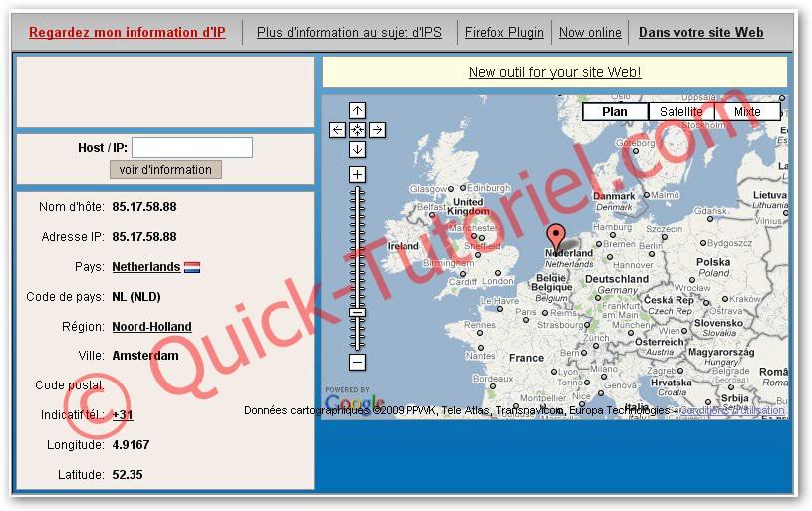Switch the map to Satellite view
Image resolution: width=812 pixels, height=511 pixels.
click(x=680, y=112)
